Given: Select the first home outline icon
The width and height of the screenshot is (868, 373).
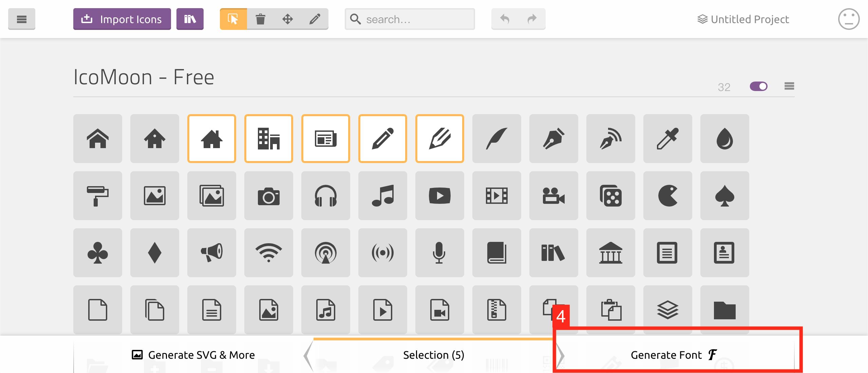Looking at the screenshot, I should (98, 139).
